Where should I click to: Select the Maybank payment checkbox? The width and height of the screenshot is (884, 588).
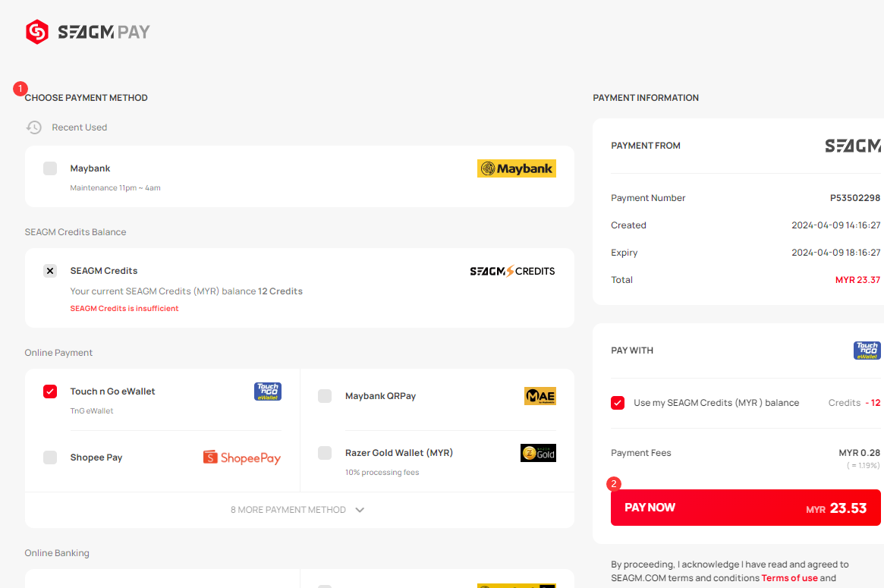(x=50, y=168)
